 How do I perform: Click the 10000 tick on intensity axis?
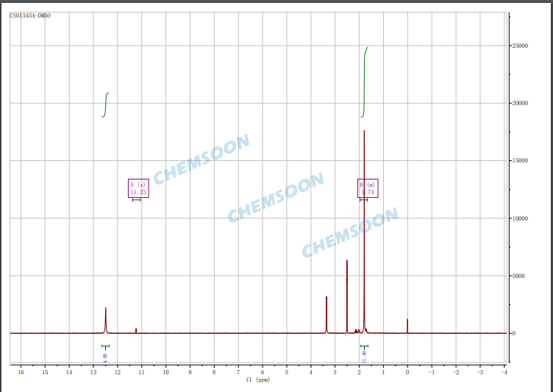(520, 218)
